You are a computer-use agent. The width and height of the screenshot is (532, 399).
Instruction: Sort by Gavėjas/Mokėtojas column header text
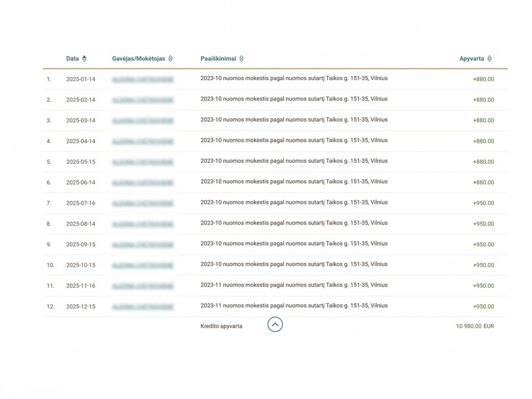(x=138, y=59)
